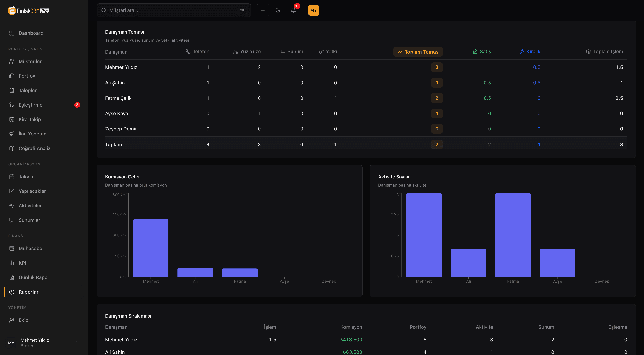The height and width of the screenshot is (355, 644).
Task: Sort by Yüz Yüze column header
Action: pos(247,52)
